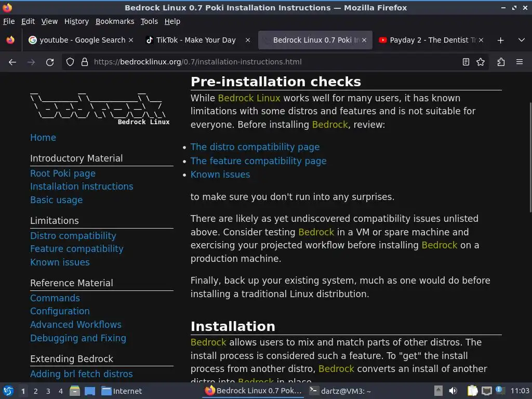Image resolution: width=532 pixels, height=399 pixels.
Task: Open the File menu
Action: click(9, 21)
